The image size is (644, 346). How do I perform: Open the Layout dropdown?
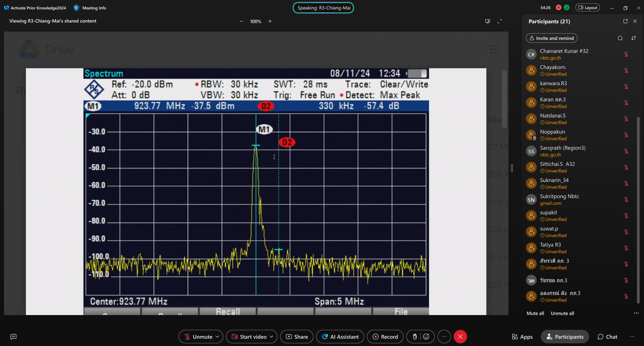[x=588, y=7]
